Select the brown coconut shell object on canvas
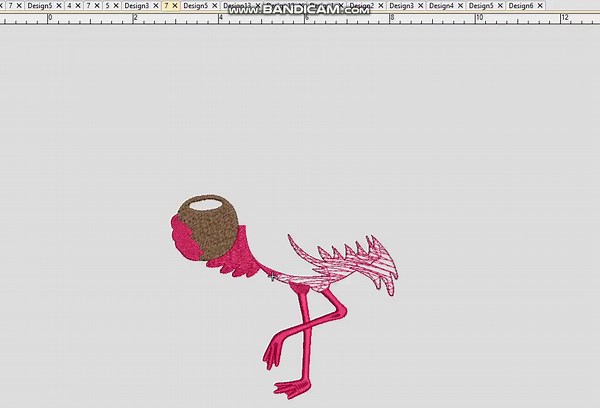 tap(214, 233)
